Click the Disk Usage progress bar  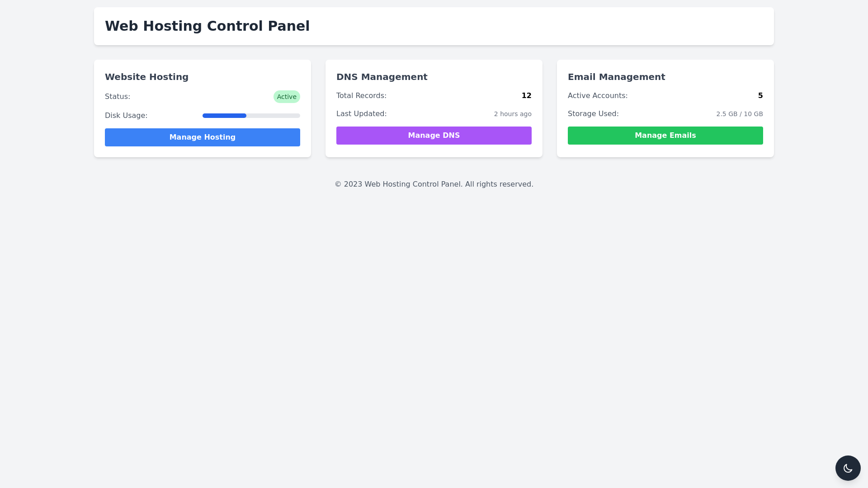tap(251, 116)
